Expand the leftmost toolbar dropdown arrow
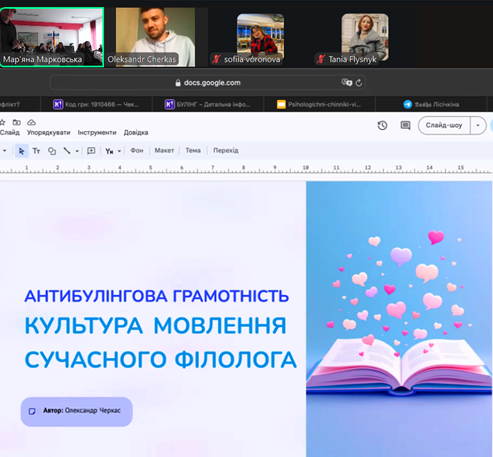 click(5, 151)
